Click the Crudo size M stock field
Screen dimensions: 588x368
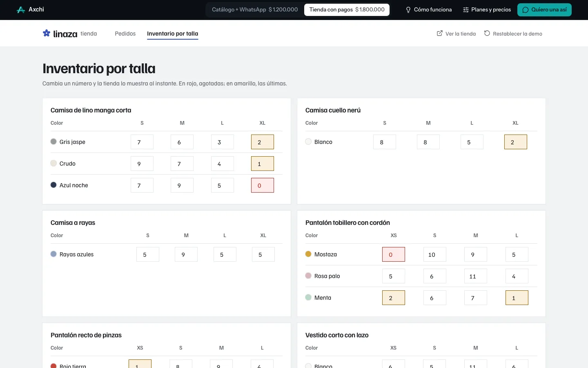(x=182, y=164)
